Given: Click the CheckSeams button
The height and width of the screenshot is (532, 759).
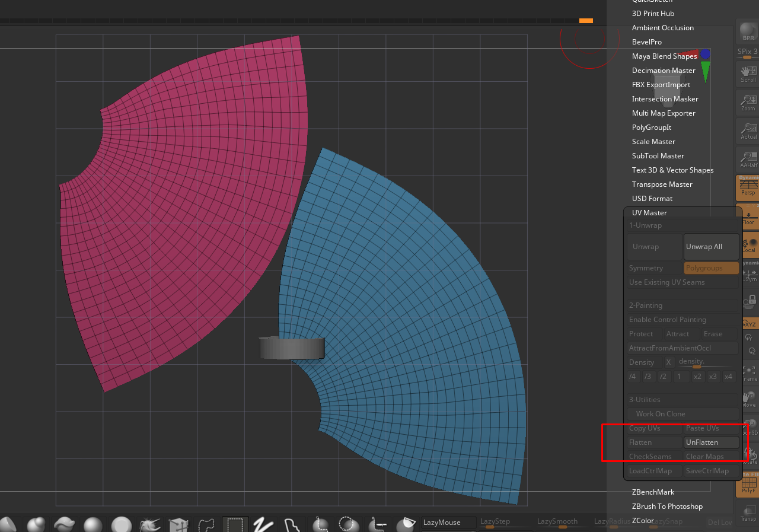Looking at the screenshot, I should tap(655, 457).
